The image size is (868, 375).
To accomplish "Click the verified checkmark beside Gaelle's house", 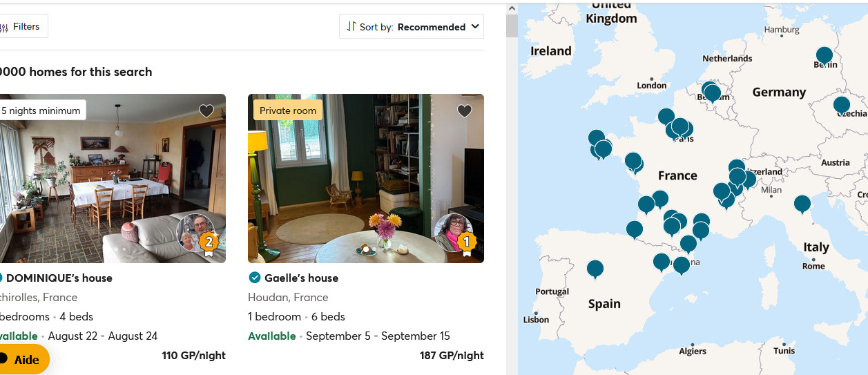I will (254, 278).
